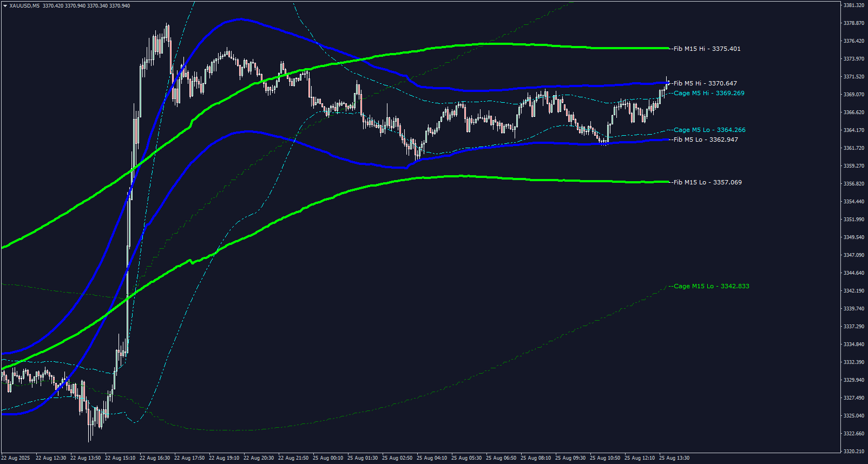Image resolution: width=868 pixels, height=464 pixels.
Task: Click the 25 Aug 06:50 time label
Action: click(501, 458)
